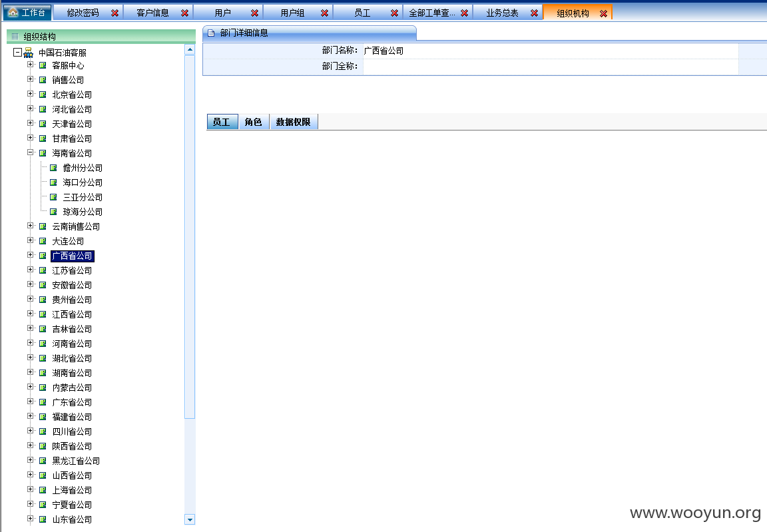Screen dimensions: 767x532
Task: Close the 修改密码 tab
Action: (x=115, y=13)
